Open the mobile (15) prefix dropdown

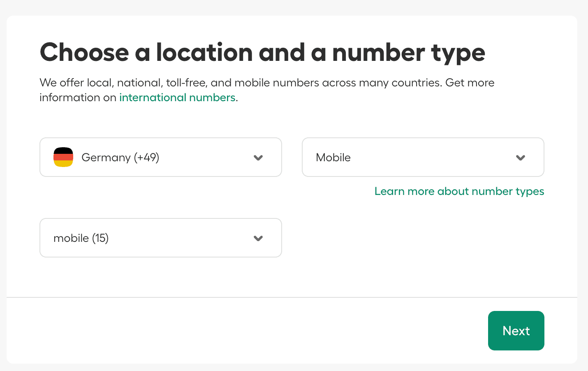160,238
